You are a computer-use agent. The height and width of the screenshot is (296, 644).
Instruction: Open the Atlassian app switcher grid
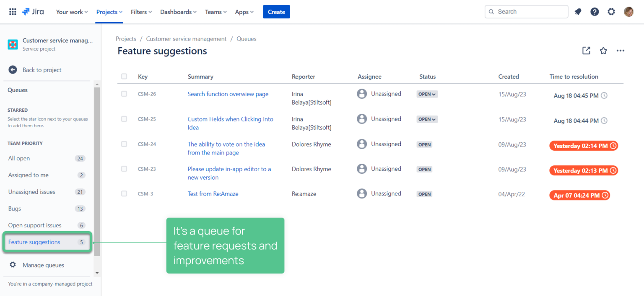[12, 11]
